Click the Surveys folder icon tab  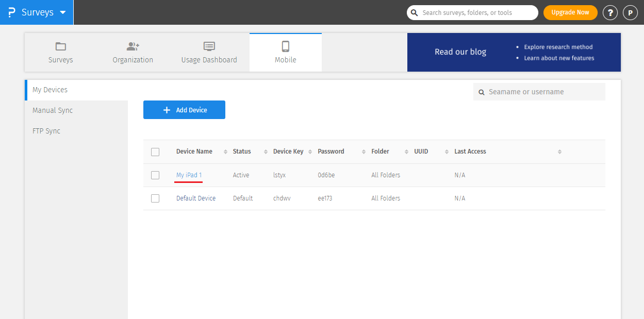point(61,47)
